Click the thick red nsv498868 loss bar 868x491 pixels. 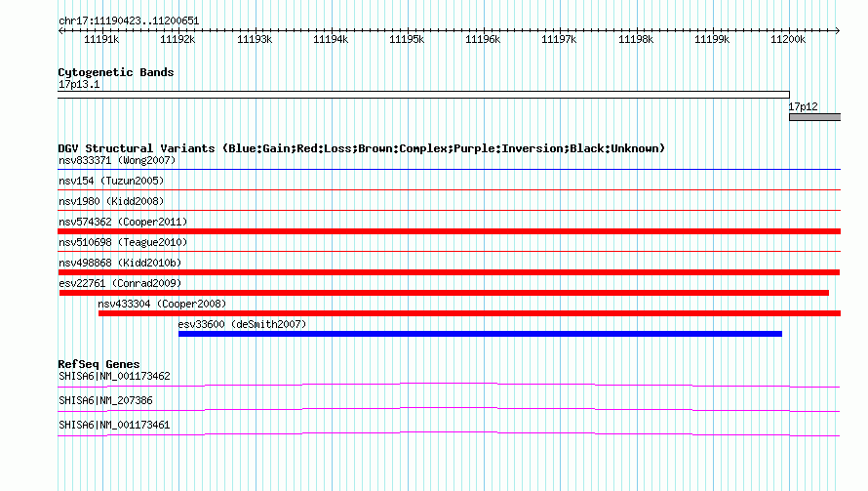point(449,272)
